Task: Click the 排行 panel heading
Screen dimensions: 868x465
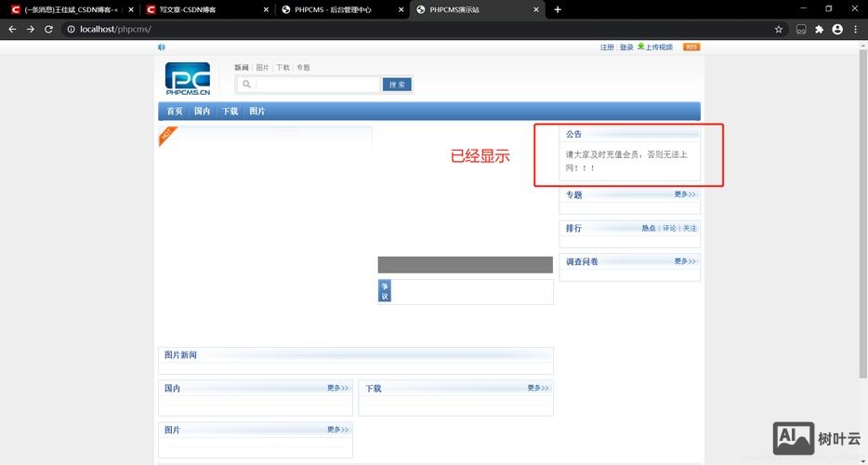Action: [x=573, y=229]
